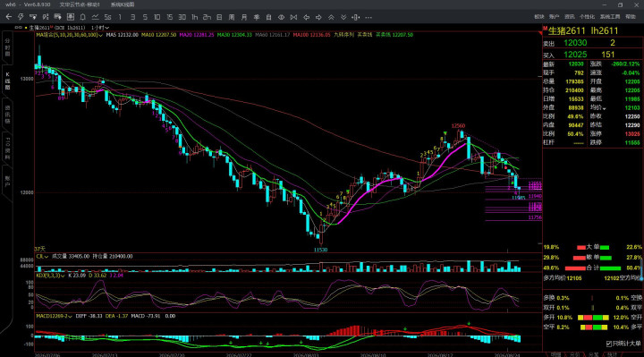
Task: Click the 买入 price 12025
Action: click(575, 55)
